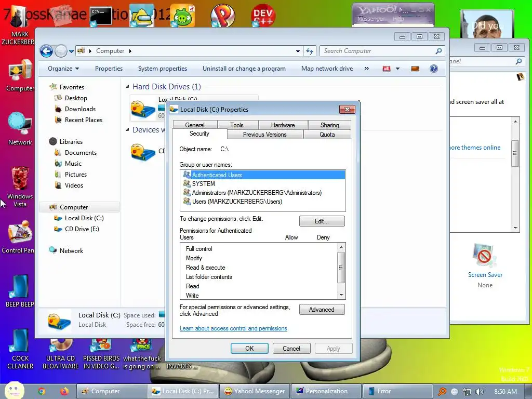
Task: Select Desktop in navigation pane
Action: [76, 98]
